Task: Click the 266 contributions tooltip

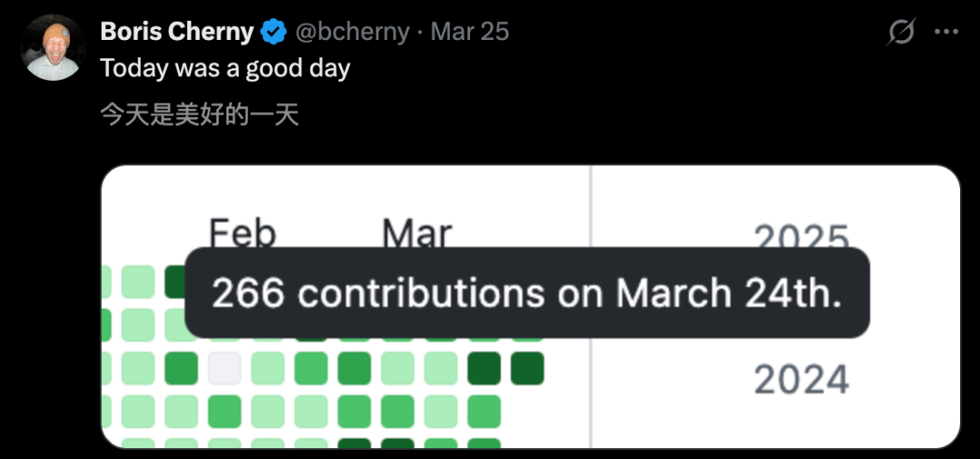Action: [x=526, y=293]
